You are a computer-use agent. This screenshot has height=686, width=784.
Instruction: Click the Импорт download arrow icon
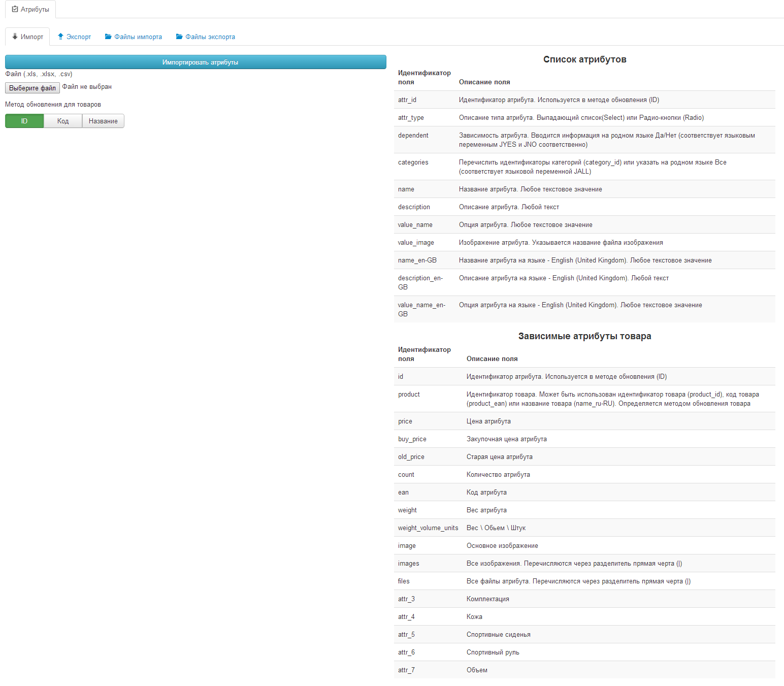point(15,37)
